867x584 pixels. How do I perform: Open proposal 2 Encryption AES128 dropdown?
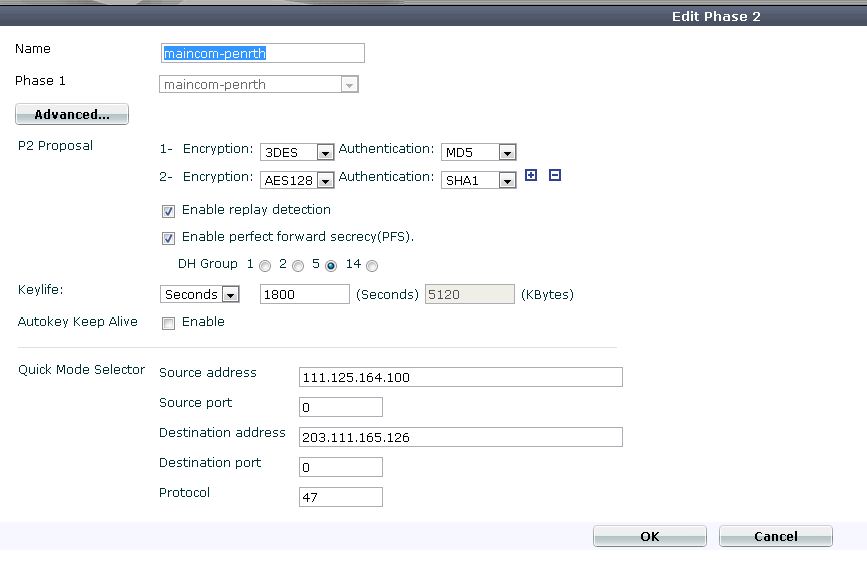point(297,180)
